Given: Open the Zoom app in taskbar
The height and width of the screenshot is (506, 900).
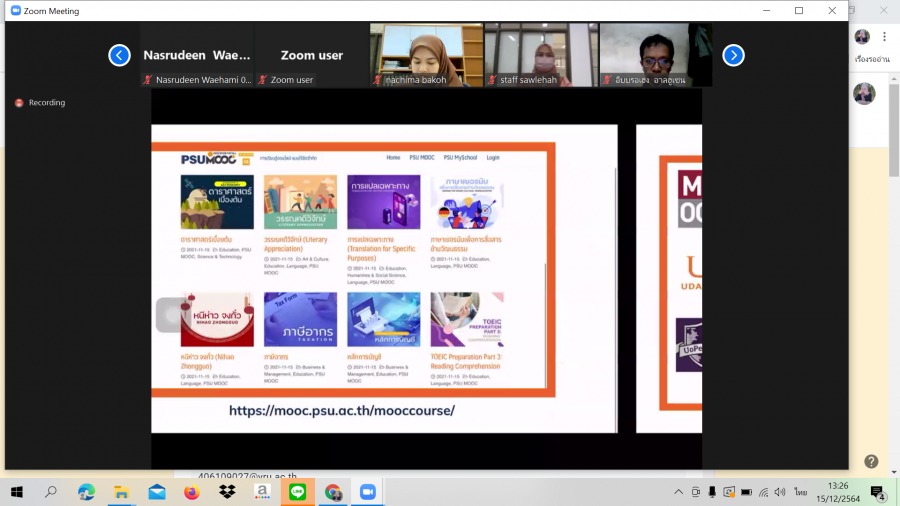Looking at the screenshot, I should [367, 492].
